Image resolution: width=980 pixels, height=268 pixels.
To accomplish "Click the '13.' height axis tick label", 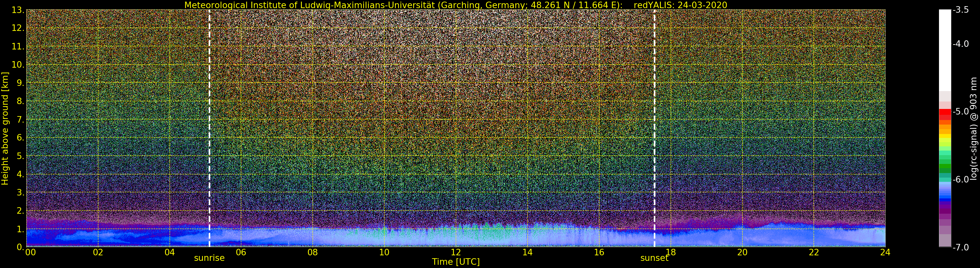I will click(18, 10).
